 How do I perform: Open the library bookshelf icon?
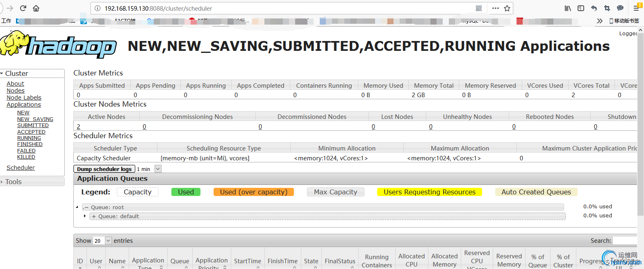click(x=568, y=8)
